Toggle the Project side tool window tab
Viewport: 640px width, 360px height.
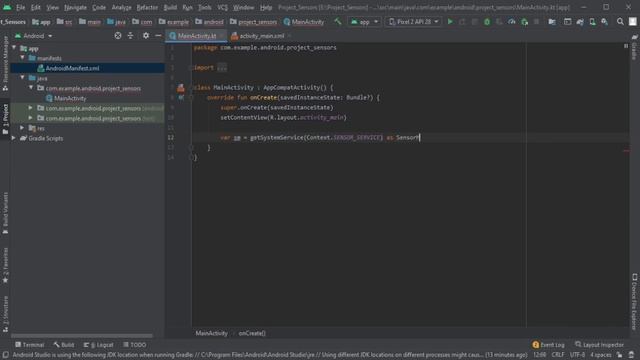5,118
